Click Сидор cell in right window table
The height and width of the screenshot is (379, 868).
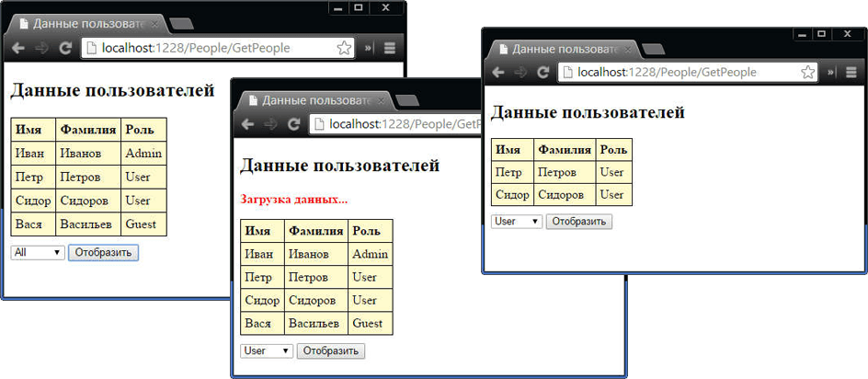512,194
